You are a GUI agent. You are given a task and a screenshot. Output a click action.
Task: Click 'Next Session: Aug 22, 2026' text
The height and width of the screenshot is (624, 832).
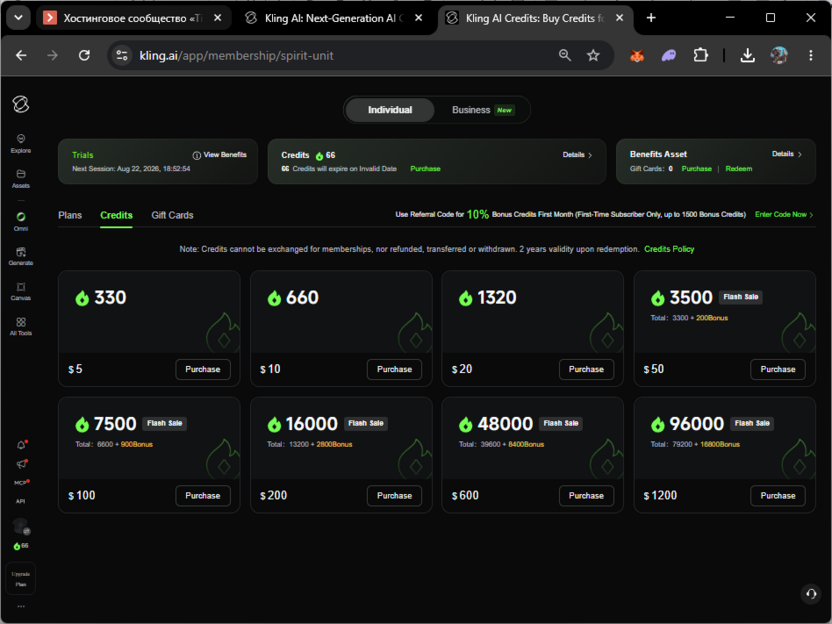pos(131,169)
